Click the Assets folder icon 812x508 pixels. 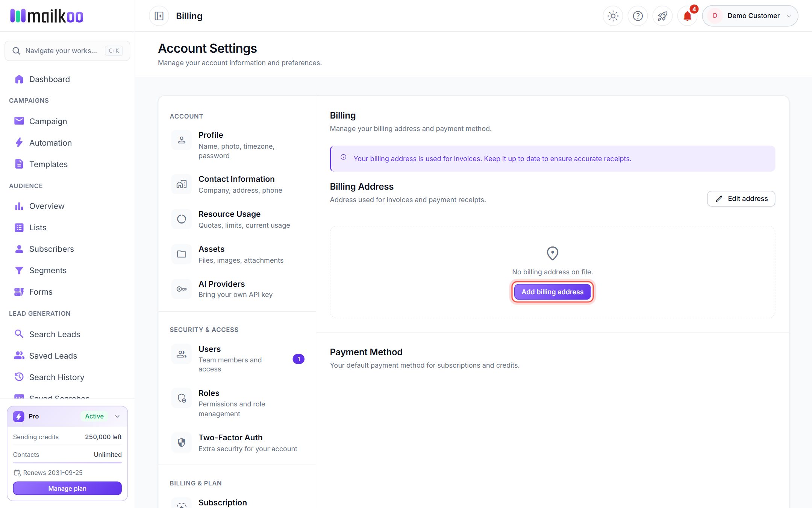pos(182,254)
